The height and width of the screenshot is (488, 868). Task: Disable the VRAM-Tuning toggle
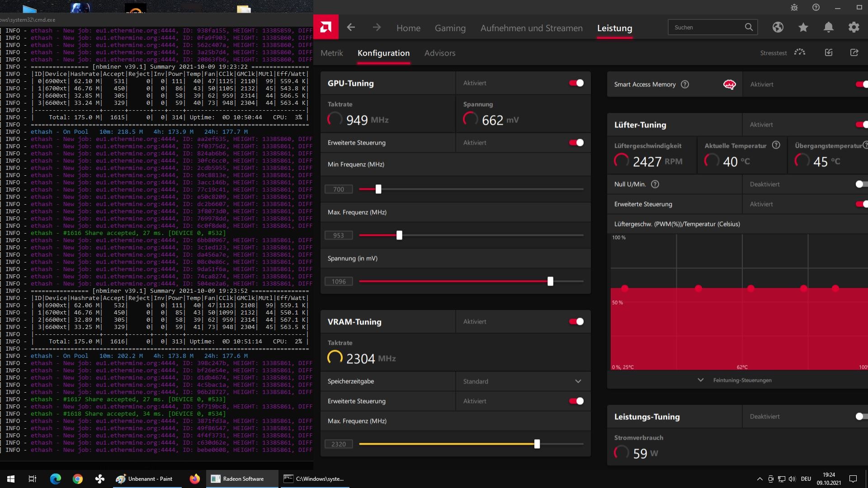point(576,322)
